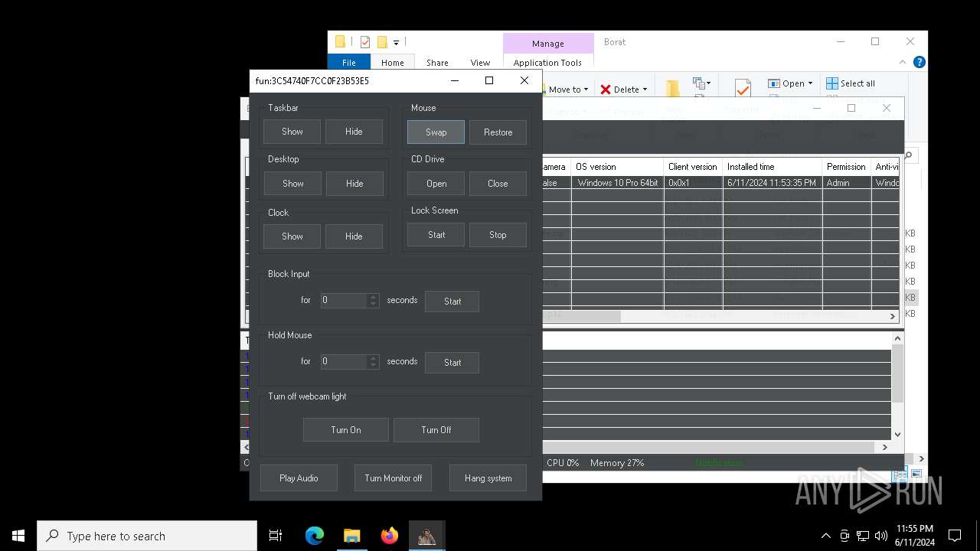Launch Microsoft Edge from the taskbar
This screenshot has height=551, width=980.
coord(315,536)
